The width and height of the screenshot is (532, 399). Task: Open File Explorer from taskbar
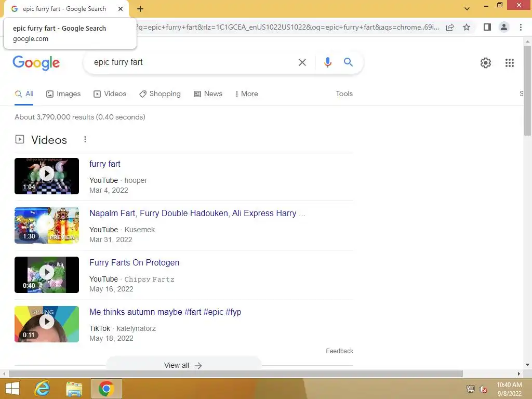[74, 389]
